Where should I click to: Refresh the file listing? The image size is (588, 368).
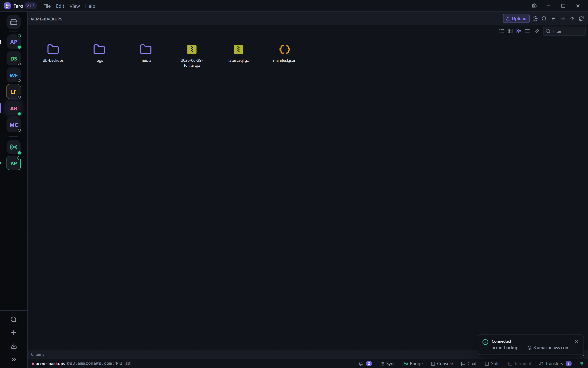(x=581, y=18)
